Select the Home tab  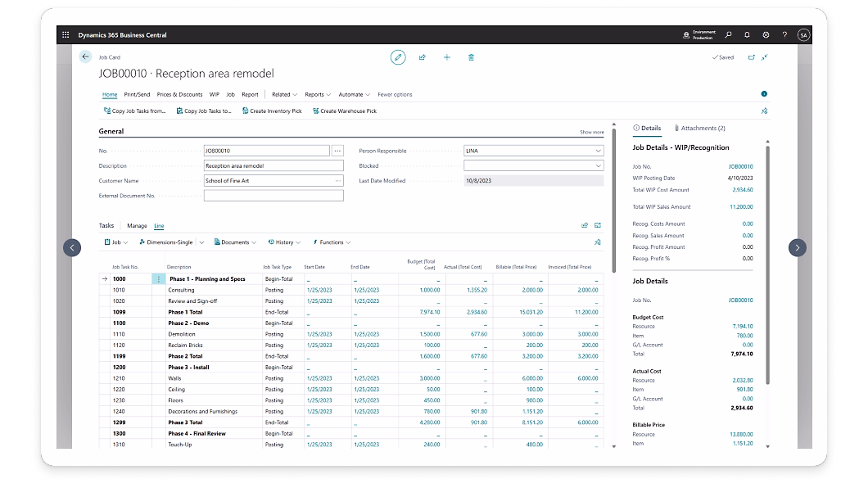coord(110,95)
